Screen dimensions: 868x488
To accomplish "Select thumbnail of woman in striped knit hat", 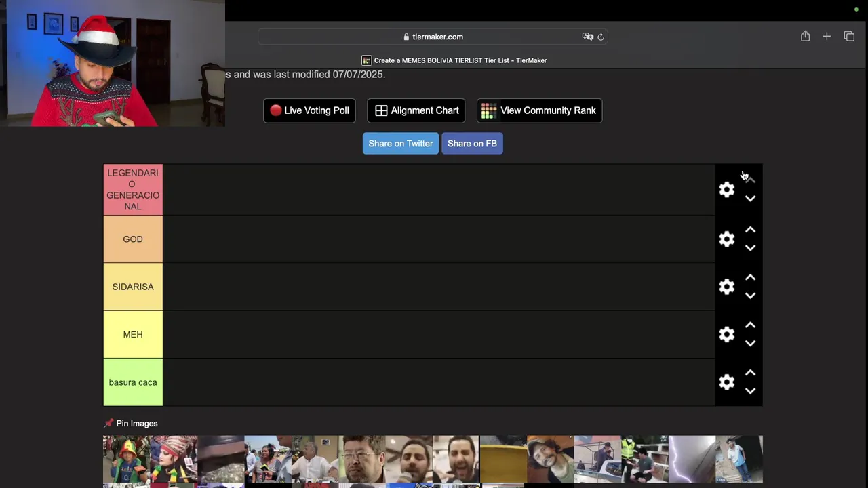I will [x=174, y=459].
